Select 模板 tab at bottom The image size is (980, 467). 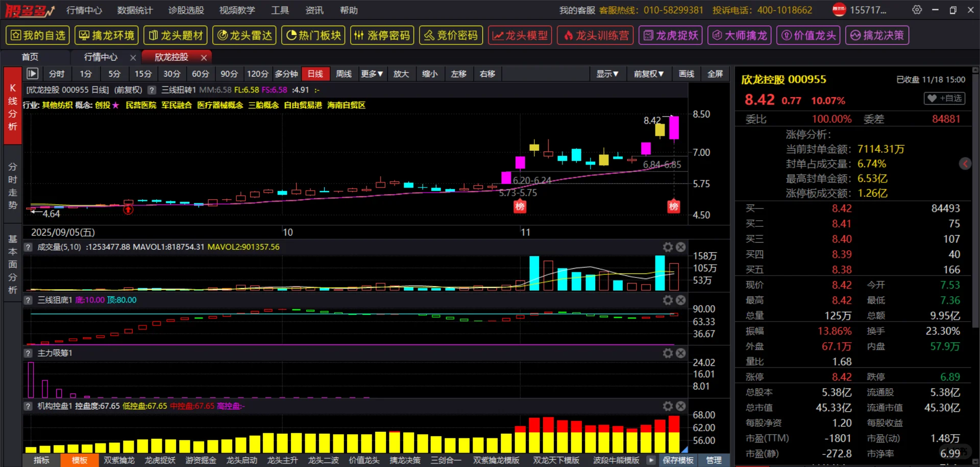click(80, 460)
